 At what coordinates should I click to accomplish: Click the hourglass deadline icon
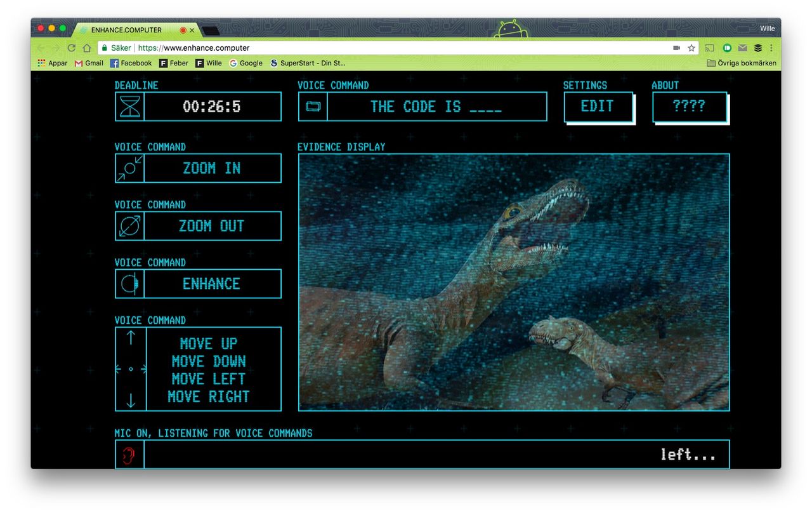click(130, 107)
